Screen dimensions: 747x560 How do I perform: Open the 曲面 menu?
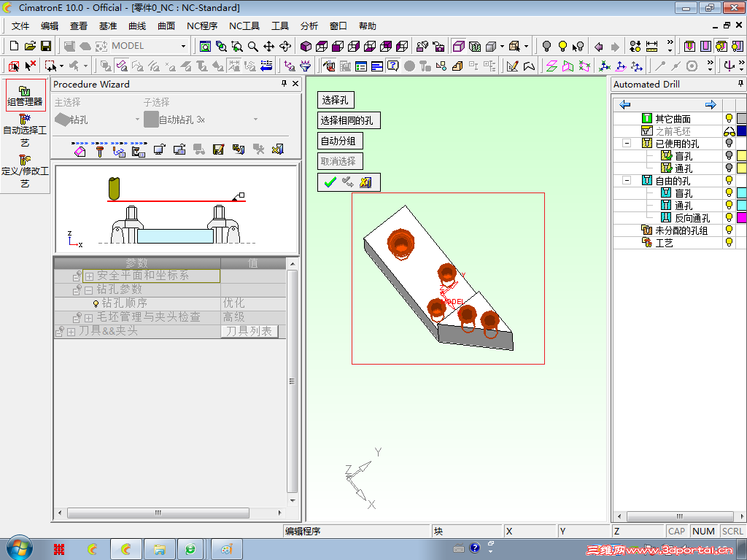tap(166, 26)
